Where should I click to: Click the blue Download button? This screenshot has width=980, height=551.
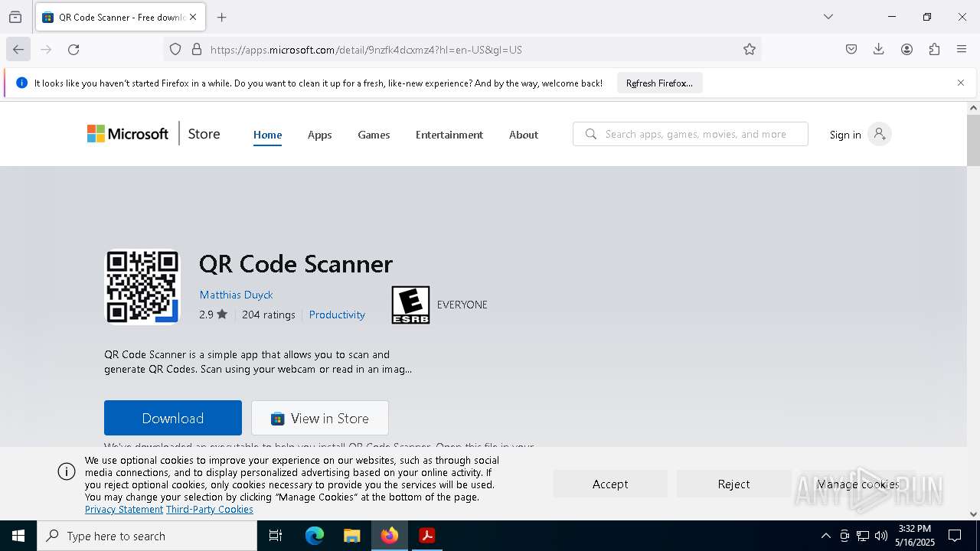(x=173, y=418)
